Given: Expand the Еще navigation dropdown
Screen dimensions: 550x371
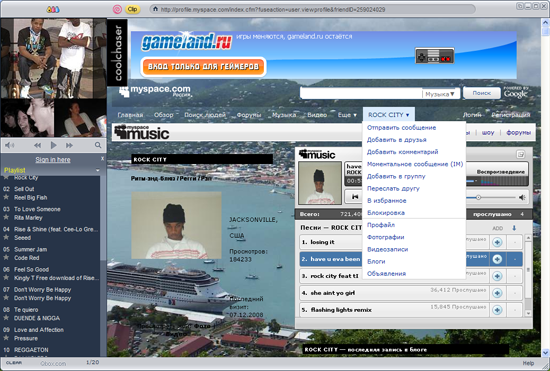Looking at the screenshot, I should tap(347, 115).
